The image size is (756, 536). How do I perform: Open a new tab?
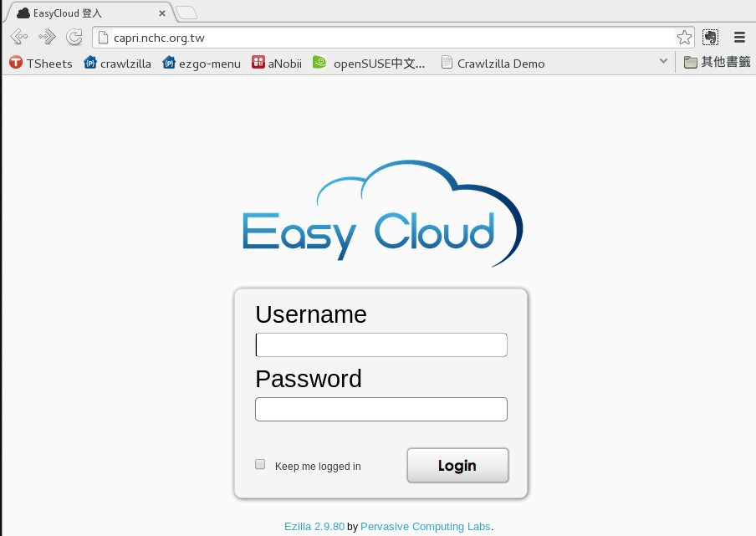pos(186,13)
